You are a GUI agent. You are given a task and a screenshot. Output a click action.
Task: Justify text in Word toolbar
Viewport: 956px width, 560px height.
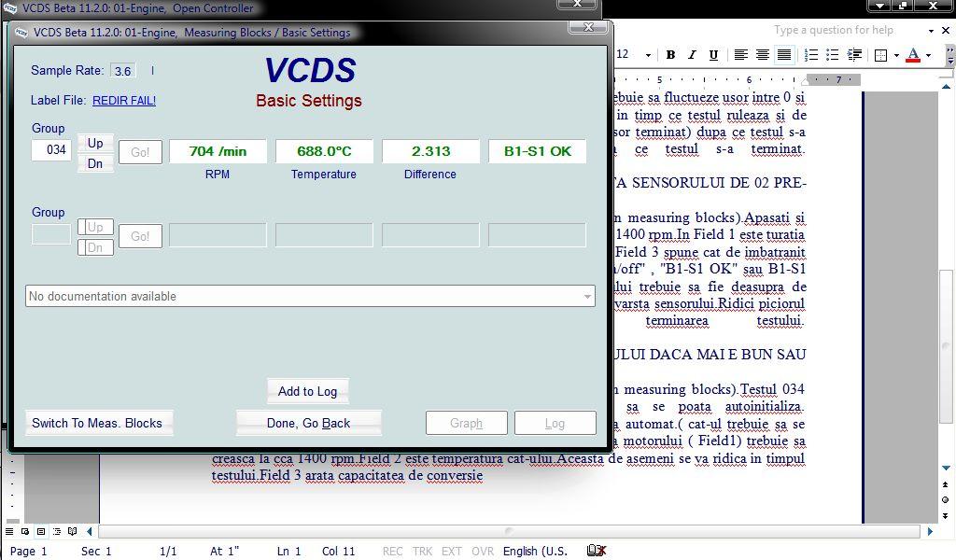(784, 55)
